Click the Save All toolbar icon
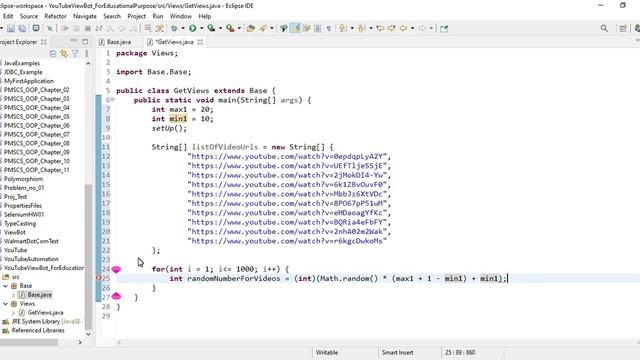640x360 pixels. [22, 28]
